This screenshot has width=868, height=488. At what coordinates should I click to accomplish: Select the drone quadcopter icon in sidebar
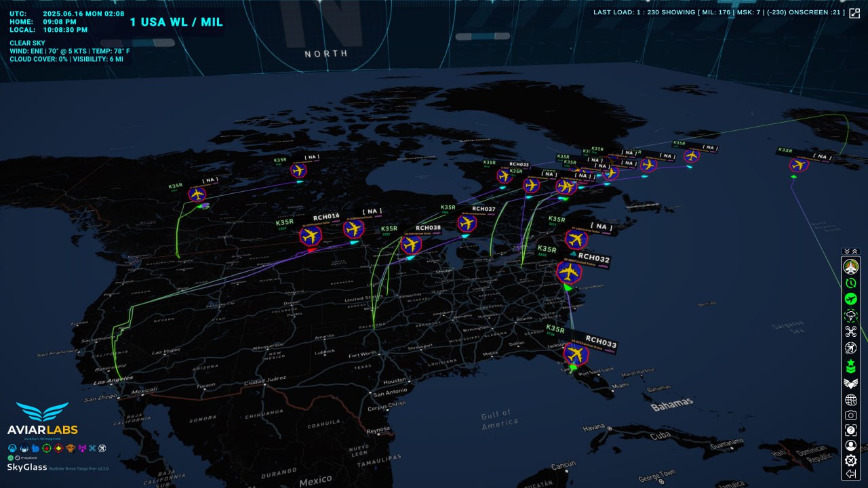(850, 331)
